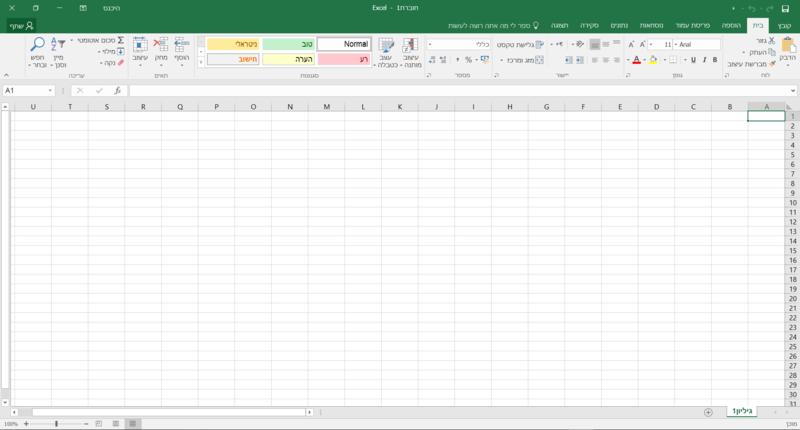Open the number format (כללי) dropdown
The height and width of the screenshot is (430, 800).
click(x=430, y=45)
